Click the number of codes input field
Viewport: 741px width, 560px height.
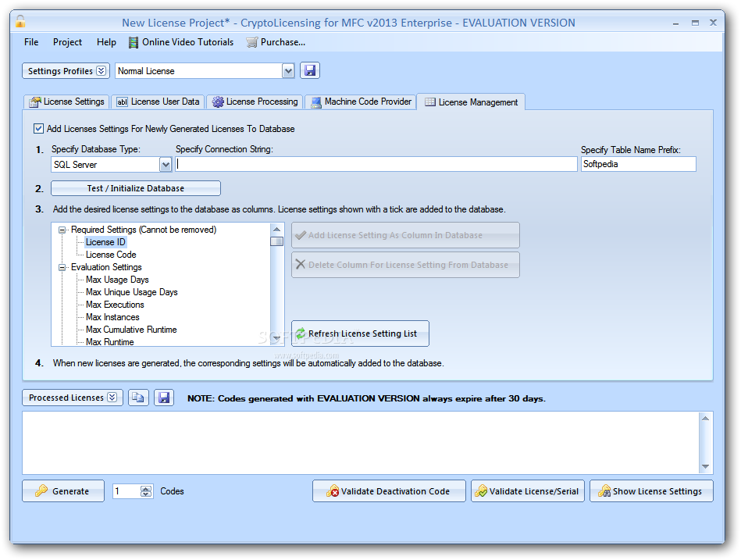tap(126, 491)
